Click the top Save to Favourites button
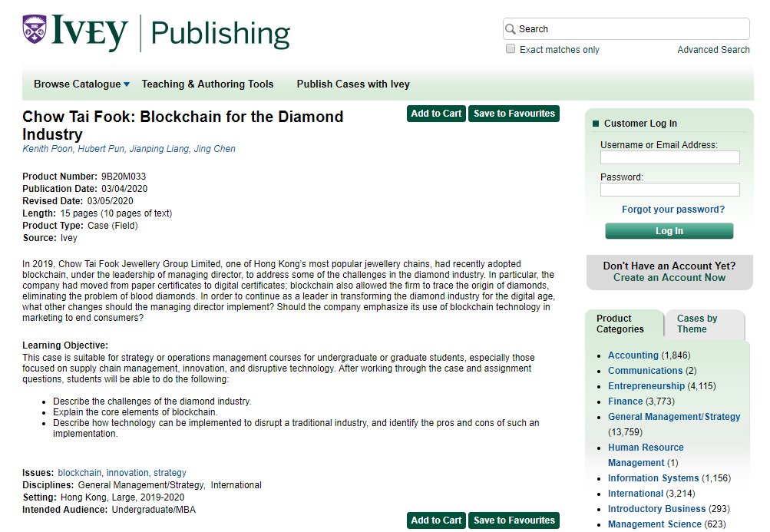The height and width of the screenshot is (532, 770). pos(514,114)
